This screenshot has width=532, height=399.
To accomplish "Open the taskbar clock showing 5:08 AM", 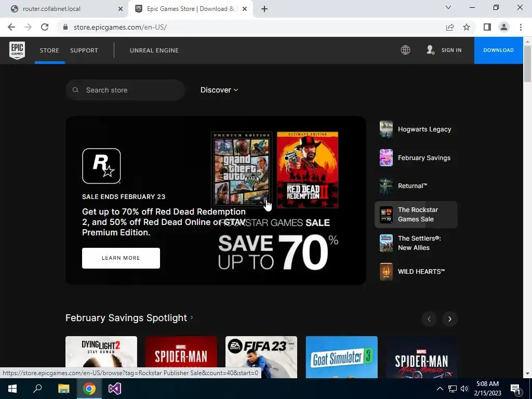I will click(x=487, y=389).
